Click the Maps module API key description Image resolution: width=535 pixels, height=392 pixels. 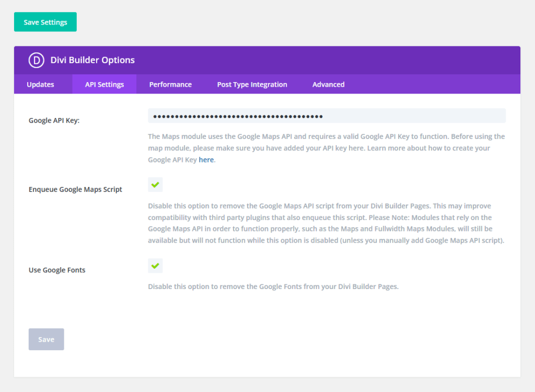coord(327,148)
